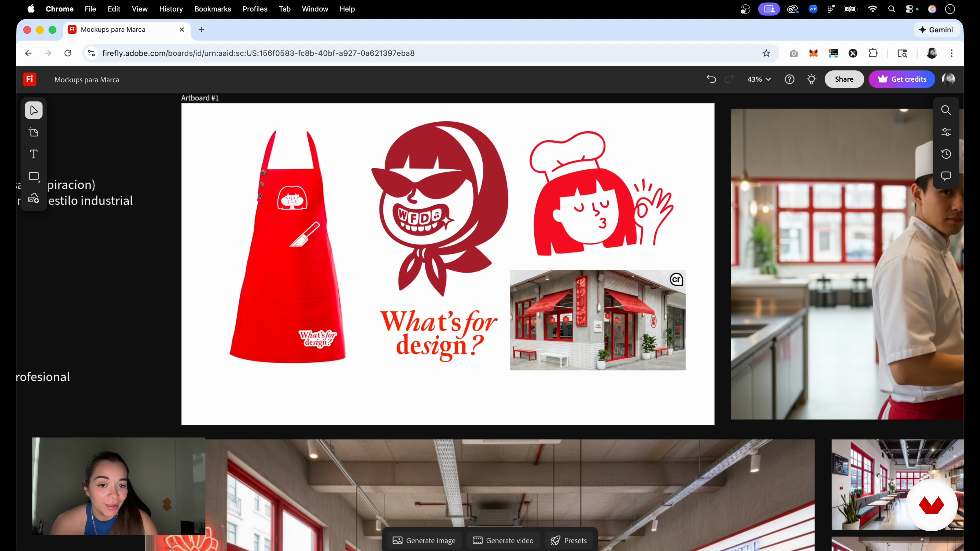Viewport: 980px width, 551px height.
Task: Open a new browser tab
Action: 202,30
